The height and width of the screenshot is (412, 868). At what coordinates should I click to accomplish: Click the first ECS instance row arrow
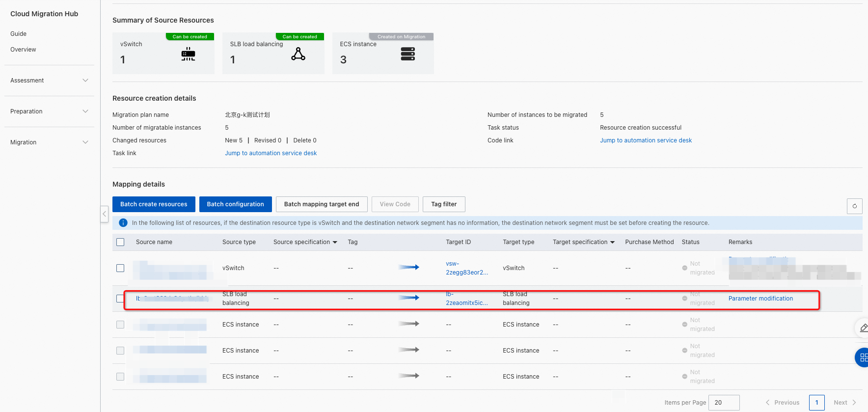coord(408,324)
